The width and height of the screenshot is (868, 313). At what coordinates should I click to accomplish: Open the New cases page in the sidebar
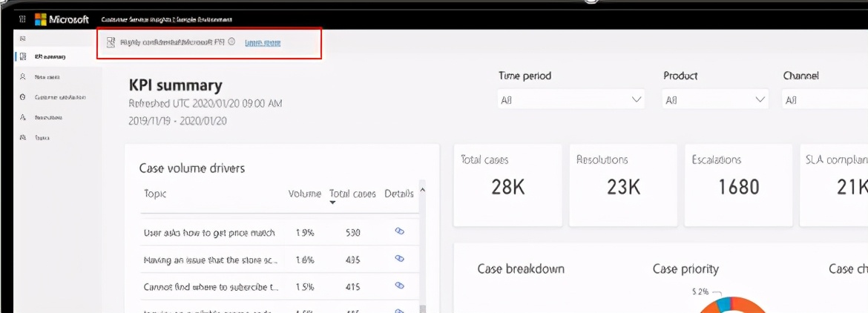point(58,77)
